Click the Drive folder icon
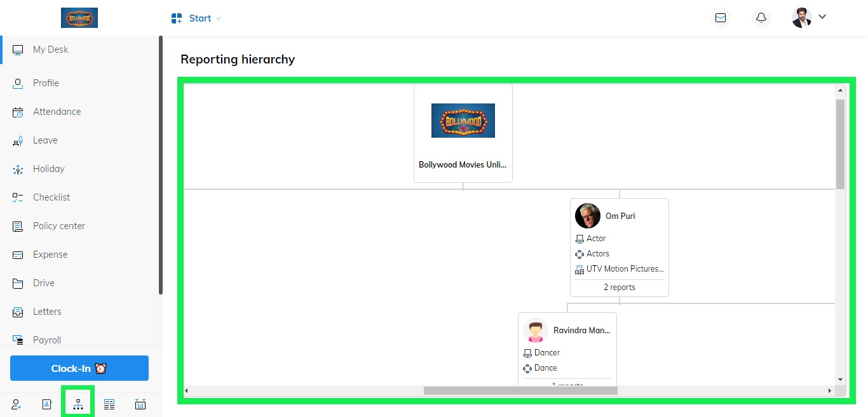Viewport: 868px width, 417px height. (18, 283)
